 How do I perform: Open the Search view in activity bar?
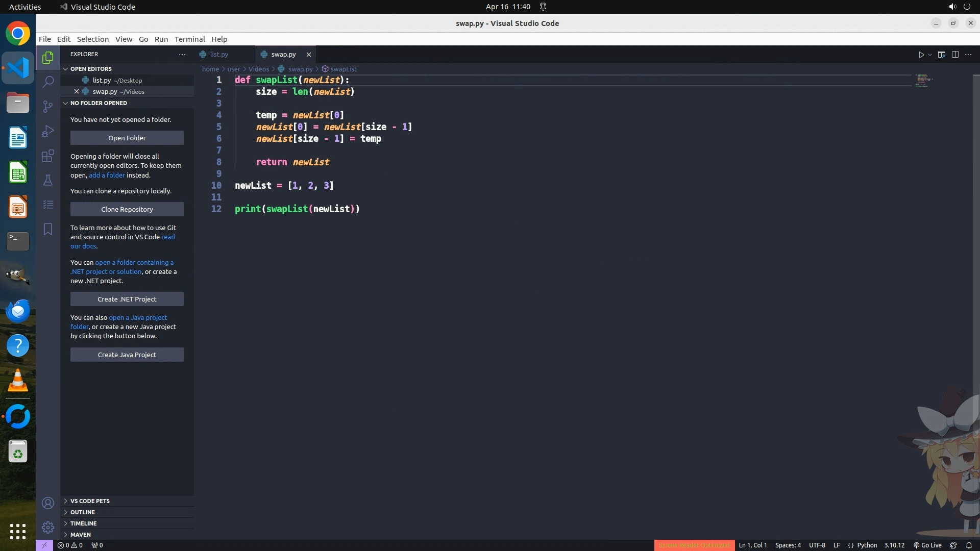pos(48,82)
